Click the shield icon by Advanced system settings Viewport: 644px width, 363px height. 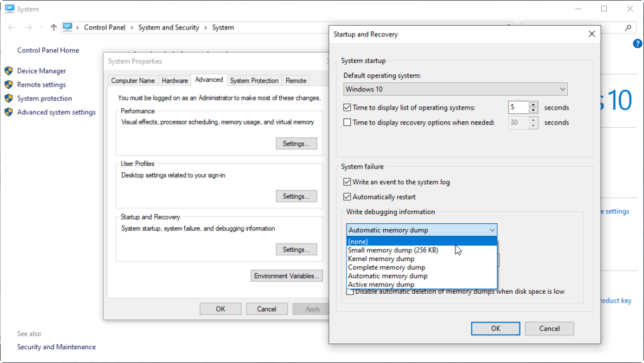click(x=9, y=112)
